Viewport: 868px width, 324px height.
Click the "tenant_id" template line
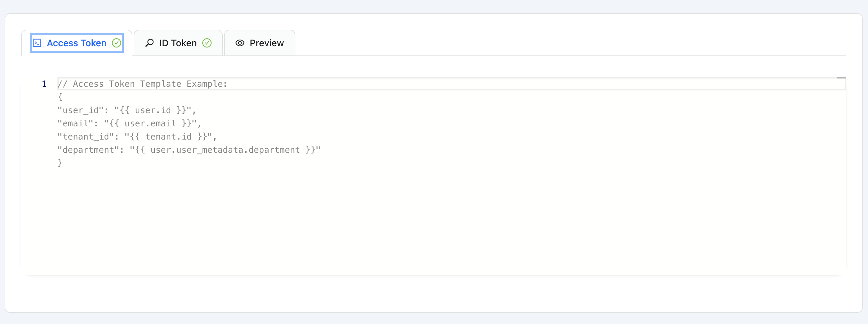click(x=137, y=137)
